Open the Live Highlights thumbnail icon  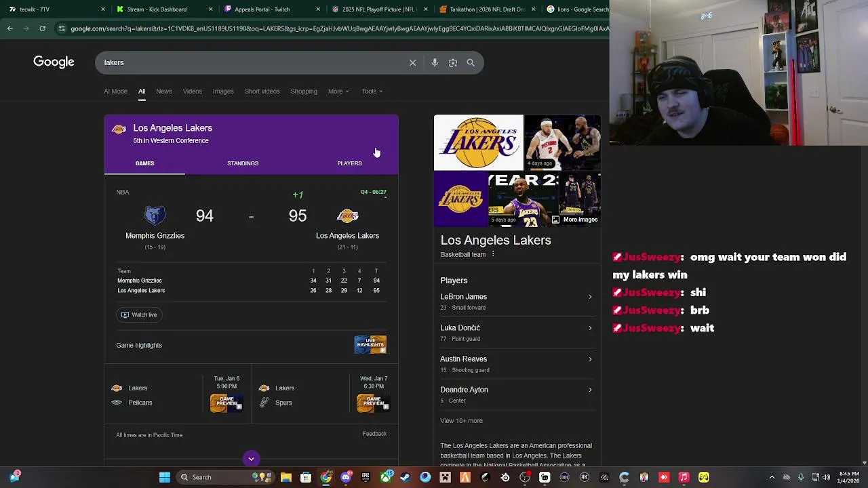[370, 344]
